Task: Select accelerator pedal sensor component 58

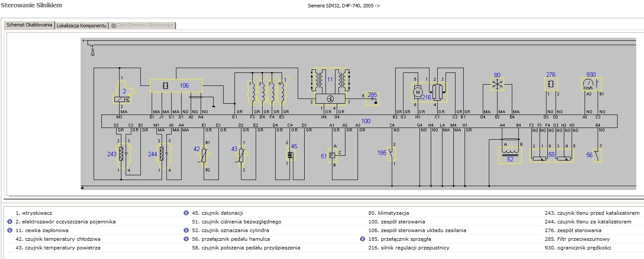Action: (x=551, y=155)
